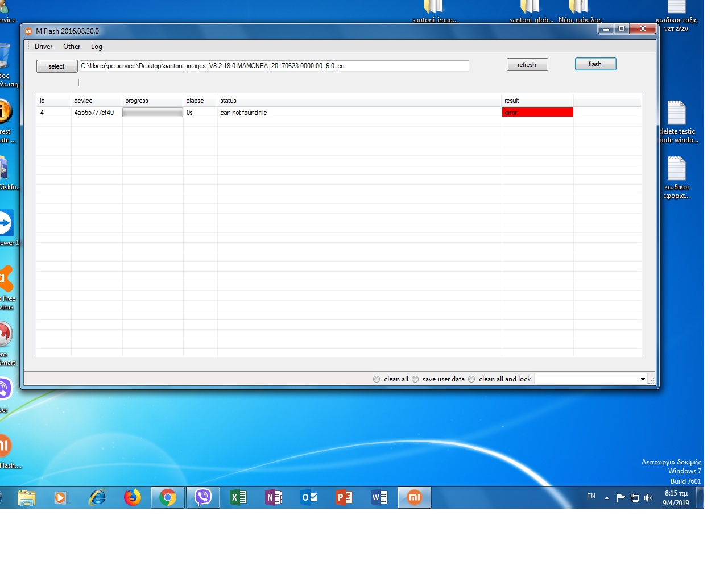Choose 'clean all and lock' radio option
The image size is (728, 582).
(x=471, y=379)
